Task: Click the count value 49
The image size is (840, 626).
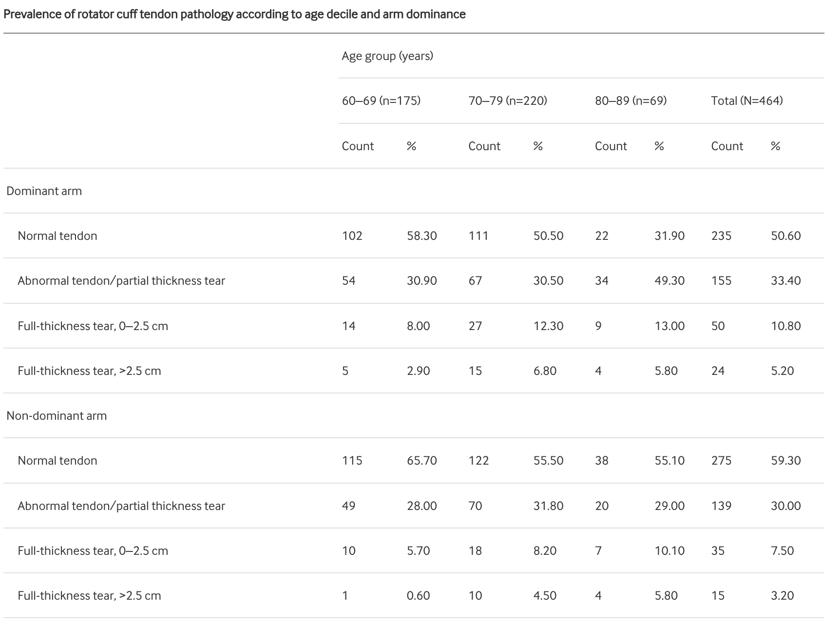Action: [348, 506]
